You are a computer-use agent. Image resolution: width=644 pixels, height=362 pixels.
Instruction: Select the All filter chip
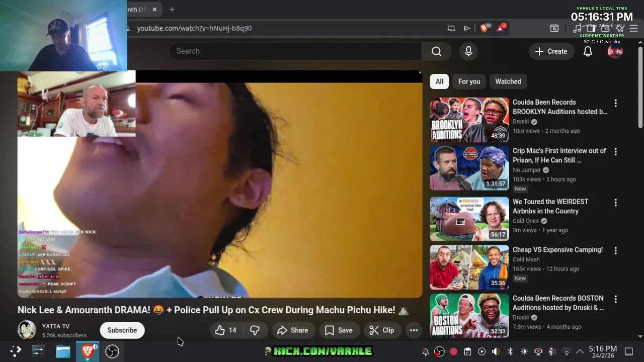[439, 81]
